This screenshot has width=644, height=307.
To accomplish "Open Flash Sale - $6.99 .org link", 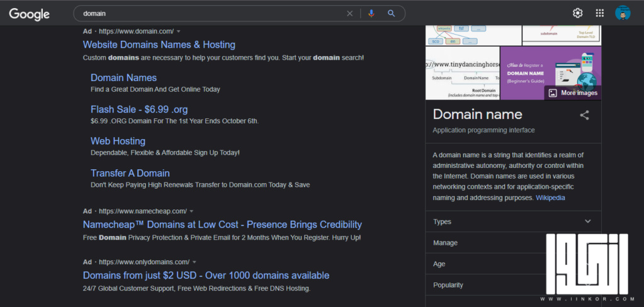I will [x=139, y=109].
